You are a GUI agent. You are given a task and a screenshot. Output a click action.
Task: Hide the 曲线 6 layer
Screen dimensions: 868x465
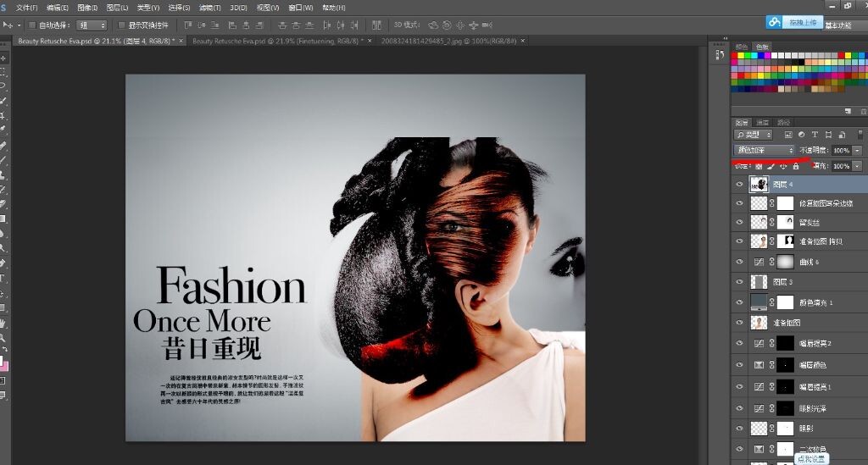[739, 262]
